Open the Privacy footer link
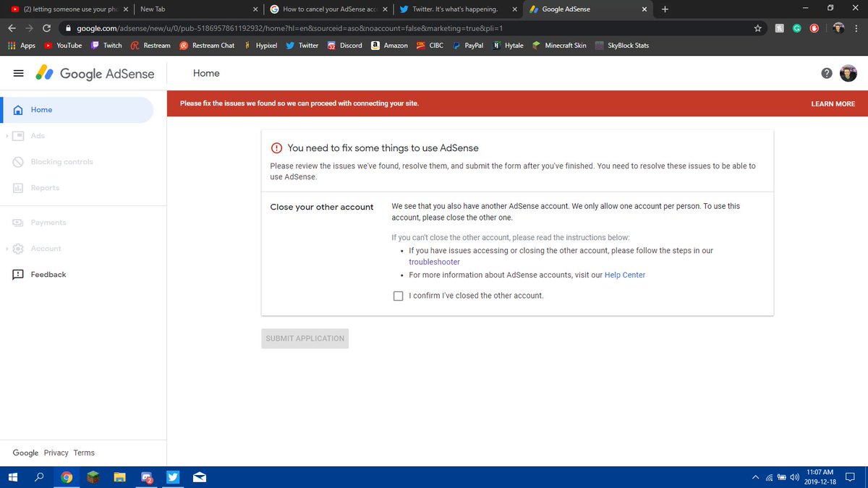Image resolution: width=868 pixels, height=488 pixels. (56, 453)
